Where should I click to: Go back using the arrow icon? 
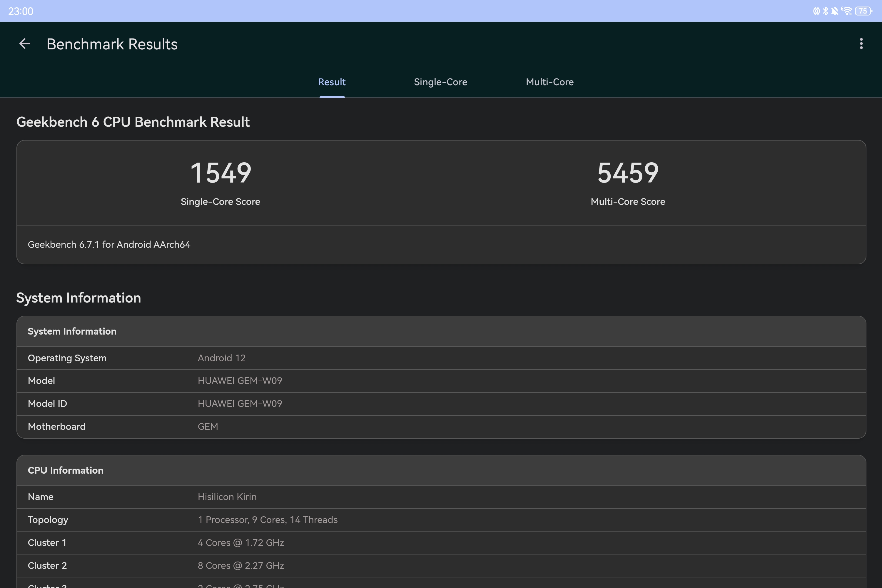(25, 44)
